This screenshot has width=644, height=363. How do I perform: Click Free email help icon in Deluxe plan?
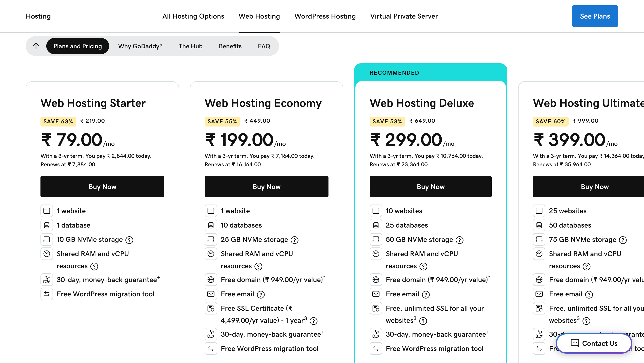point(426,295)
